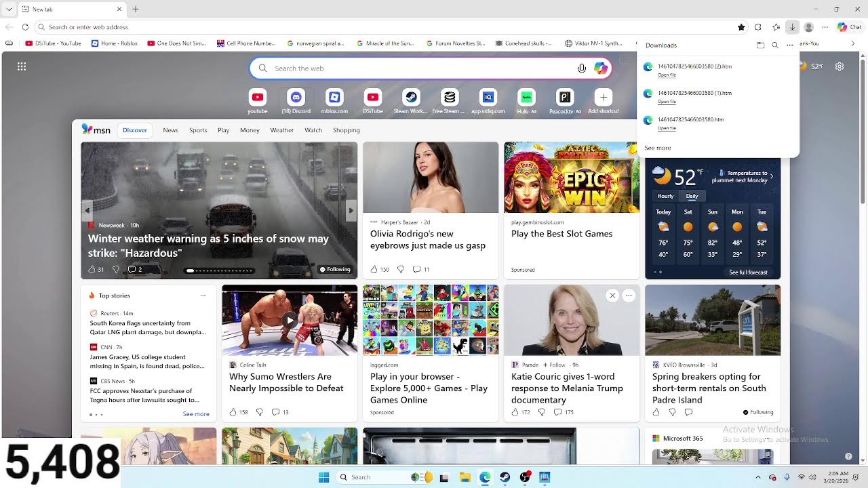Screen dimensions: 868x488
Task: Open the Extensions puzzle icon
Action: tap(758, 27)
